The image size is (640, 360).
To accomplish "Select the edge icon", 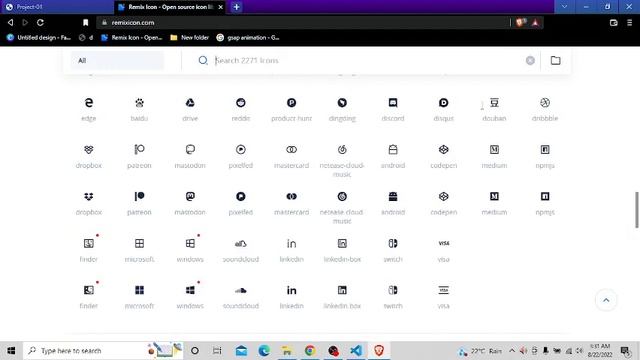I will 89,103.
